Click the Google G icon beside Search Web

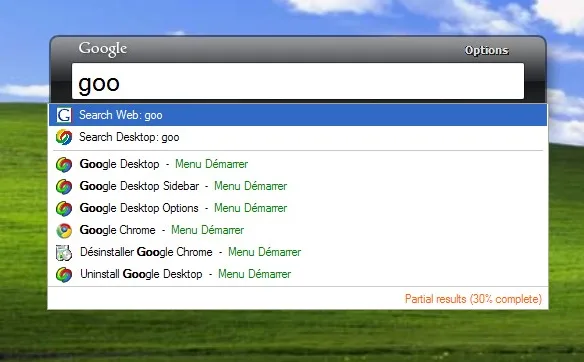(x=64, y=115)
